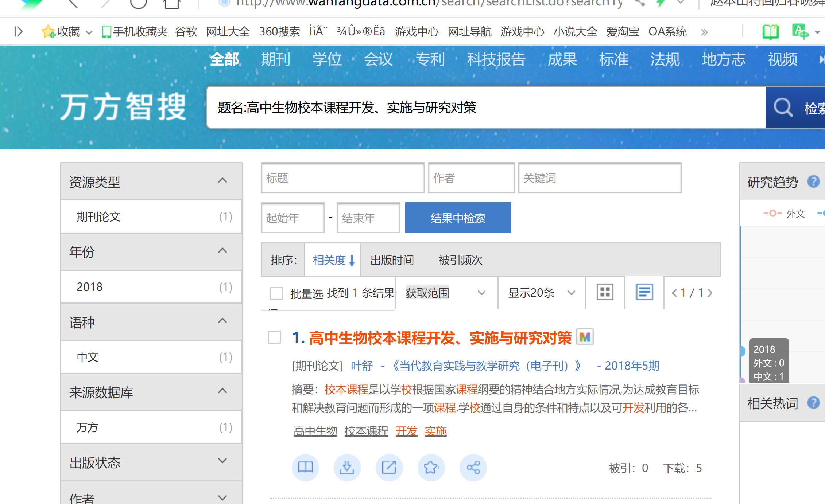Image resolution: width=825 pixels, height=504 pixels.
Task: Open result title 高中生物校本课程开发
Action: pyautogui.click(x=440, y=338)
